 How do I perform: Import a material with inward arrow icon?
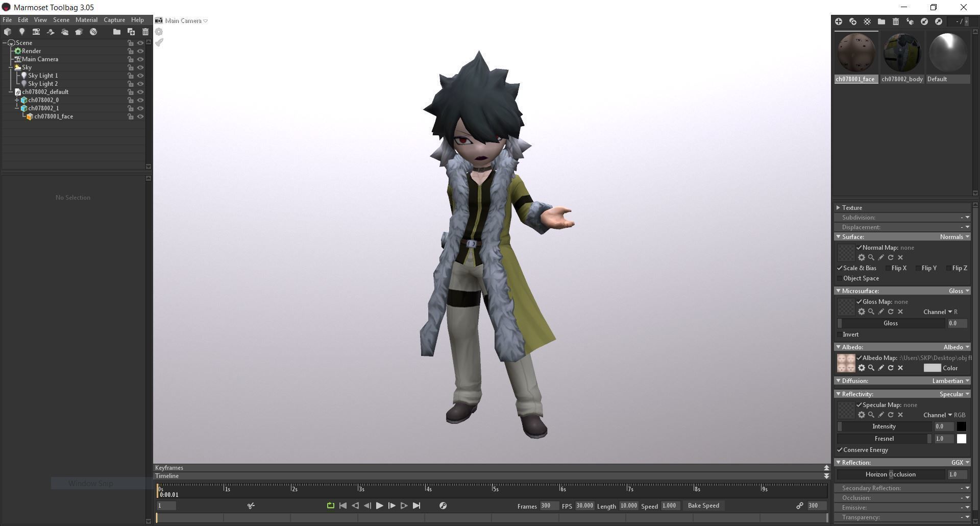click(924, 21)
